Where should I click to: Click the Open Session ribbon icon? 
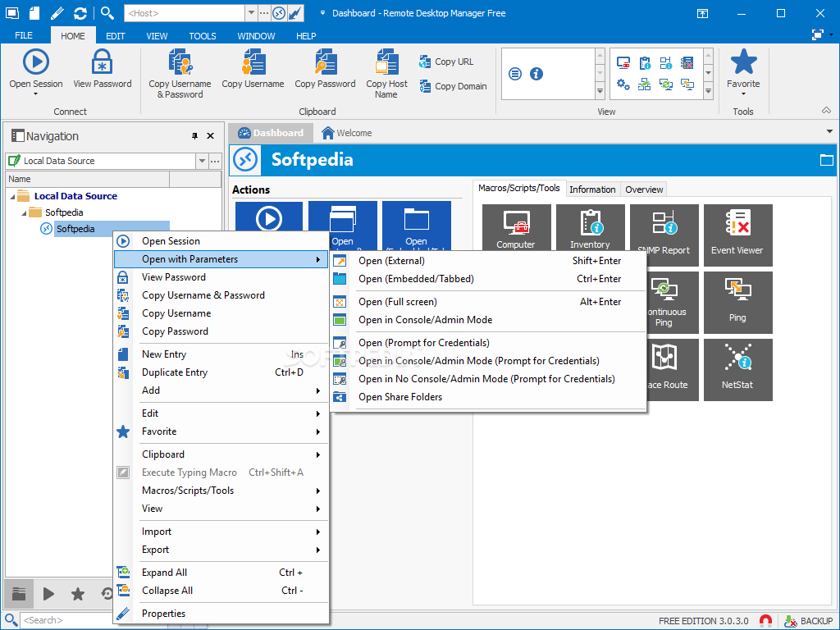point(36,62)
